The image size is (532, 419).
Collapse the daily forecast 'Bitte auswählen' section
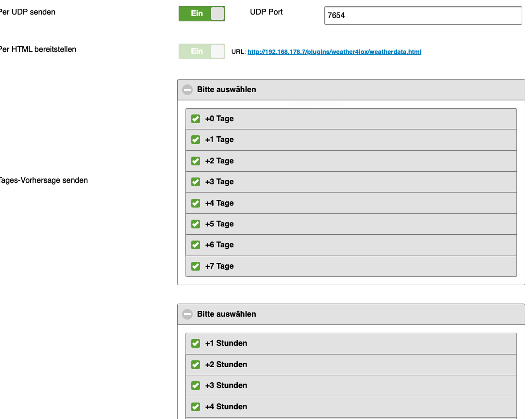tap(226, 90)
